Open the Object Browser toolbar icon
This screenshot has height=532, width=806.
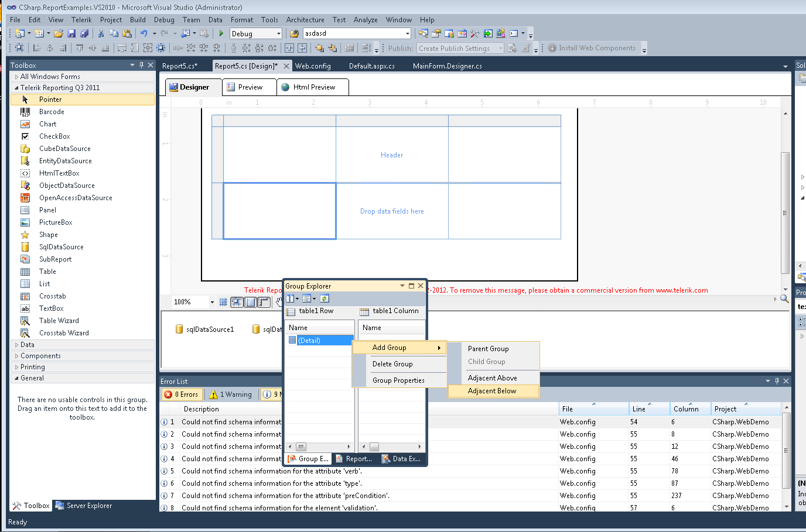(462, 33)
